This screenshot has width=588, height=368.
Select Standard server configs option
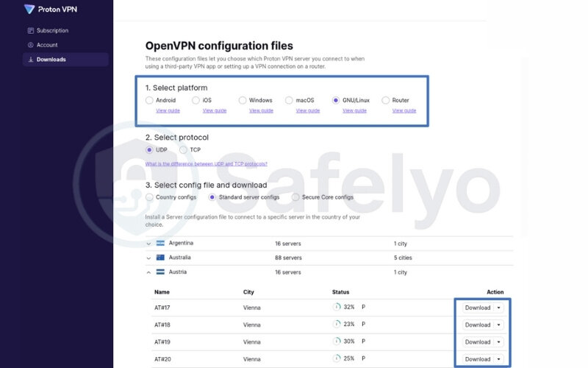pyautogui.click(x=212, y=197)
